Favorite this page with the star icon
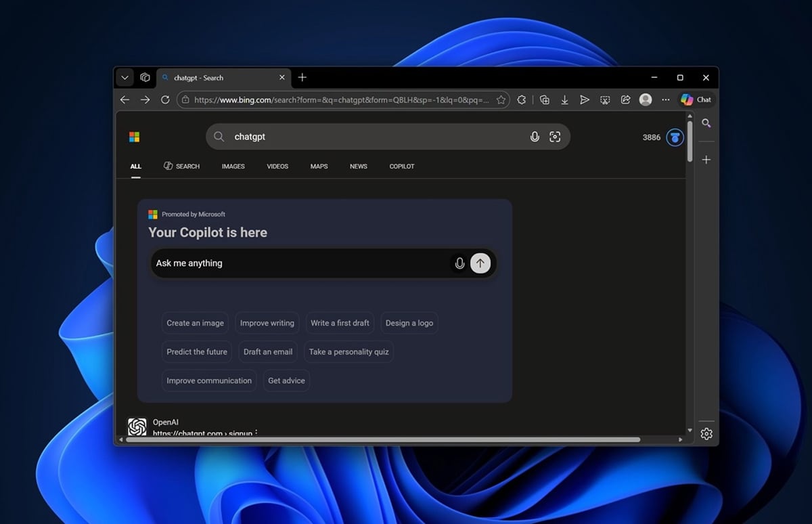Image resolution: width=812 pixels, height=524 pixels. click(x=501, y=100)
